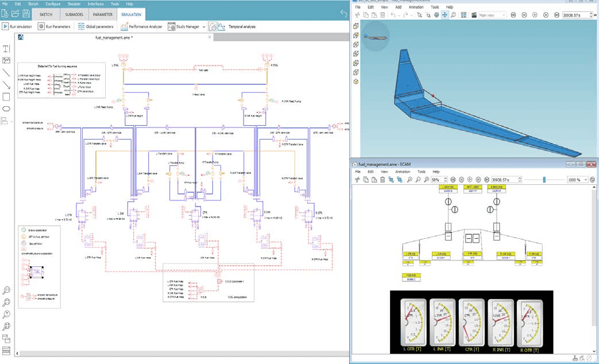Select the text tool in left sidebar
Image resolution: width=599 pixels, height=364 pixels.
pyautogui.click(x=6, y=49)
